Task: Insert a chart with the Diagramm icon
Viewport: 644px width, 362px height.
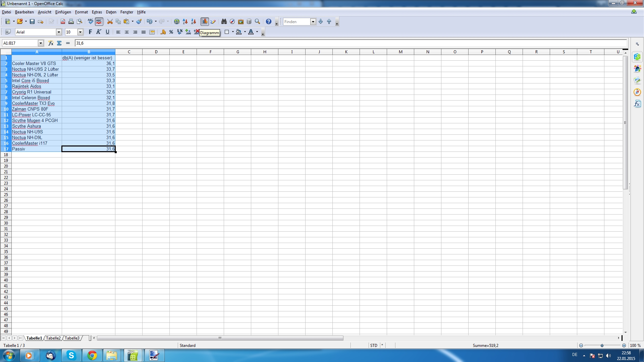Action: pos(205,21)
